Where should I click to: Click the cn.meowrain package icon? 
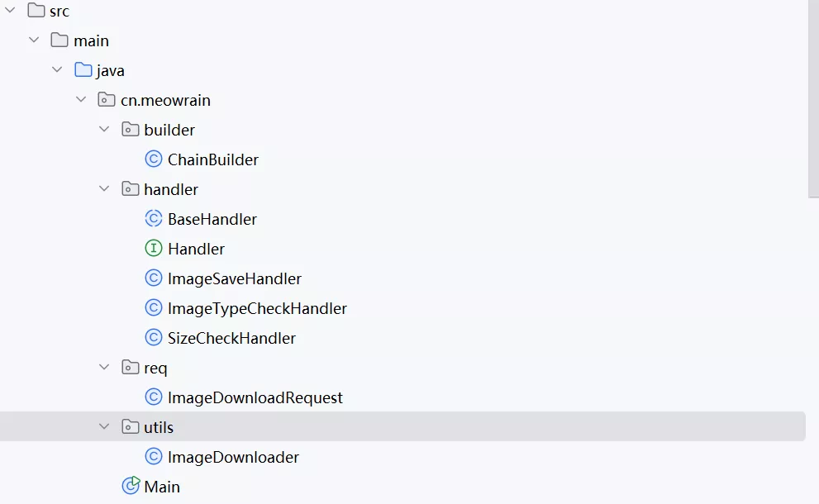[x=107, y=100]
